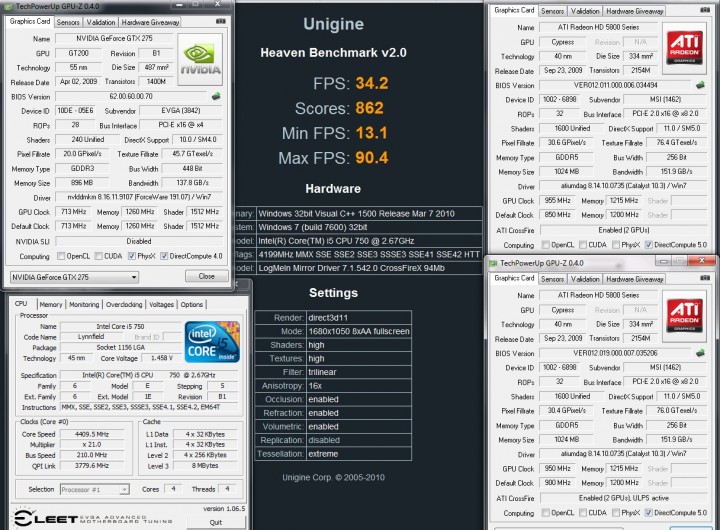Open the NVIDIA GeForce GTX 275 card selector dropdown
Viewport: 720px width, 530px height.
pyautogui.click(x=74, y=277)
